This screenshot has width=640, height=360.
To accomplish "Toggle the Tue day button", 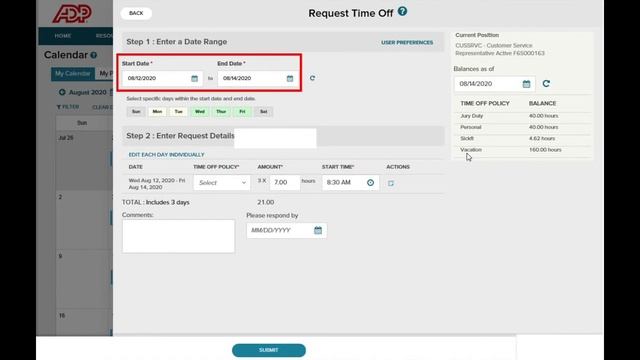I will click(x=178, y=111).
